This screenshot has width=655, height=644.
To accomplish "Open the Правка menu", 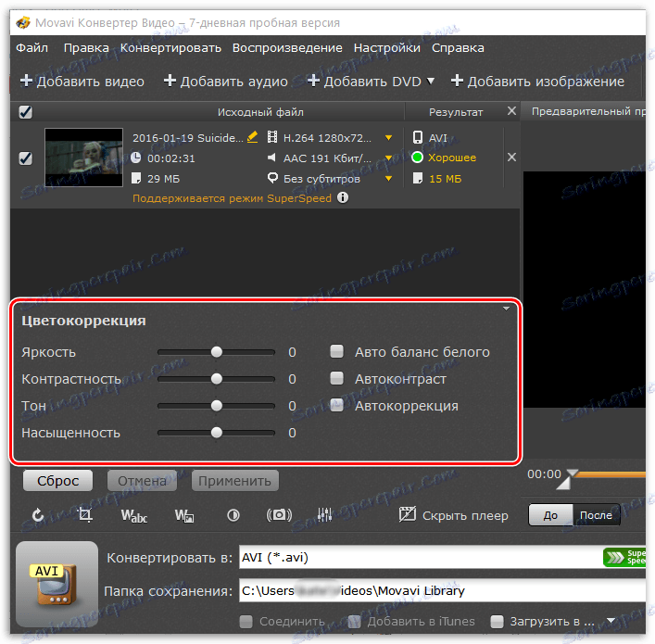I will 86,48.
